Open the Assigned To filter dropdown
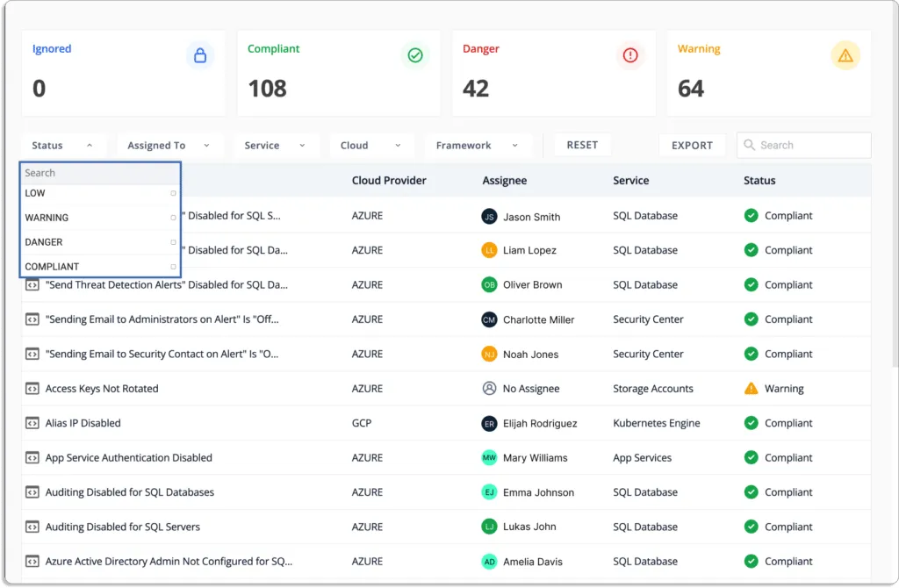Viewport: 899px width, 588px height. (x=169, y=146)
